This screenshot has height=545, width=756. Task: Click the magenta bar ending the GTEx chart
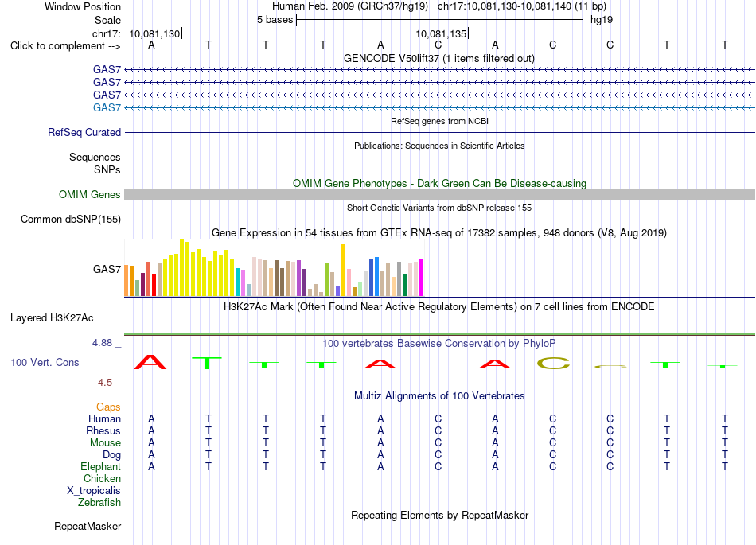(422, 278)
